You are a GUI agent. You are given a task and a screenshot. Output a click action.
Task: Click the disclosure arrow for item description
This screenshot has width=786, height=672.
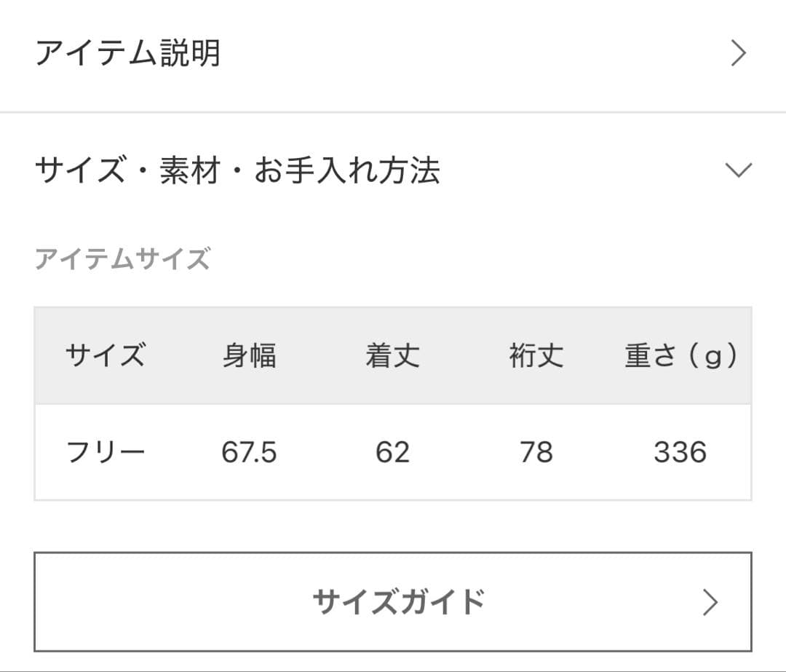[x=739, y=53]
